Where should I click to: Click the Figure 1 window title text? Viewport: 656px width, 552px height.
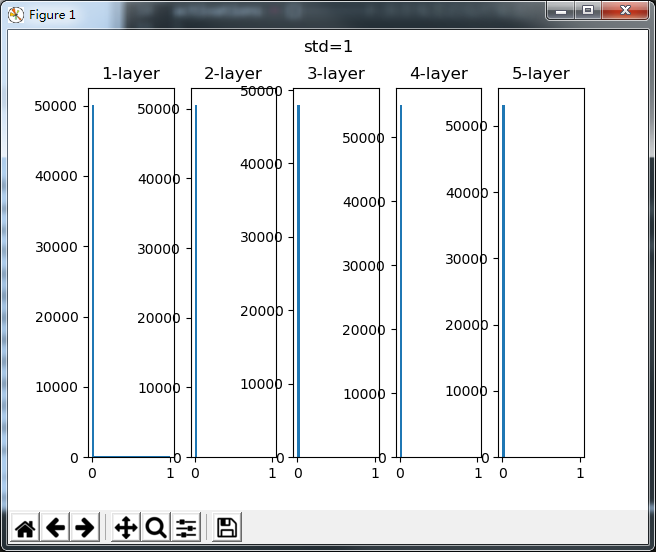click(x=52, y=15)
